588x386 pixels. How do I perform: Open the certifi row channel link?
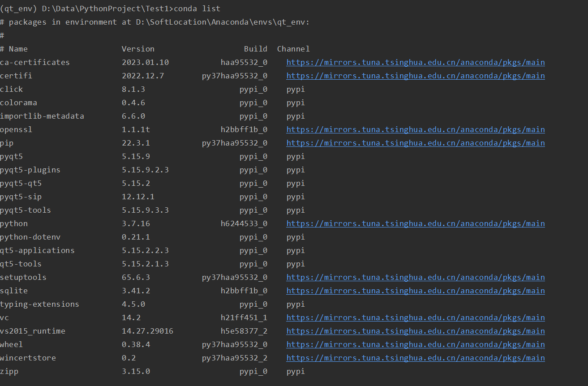(x=416, y=76)
